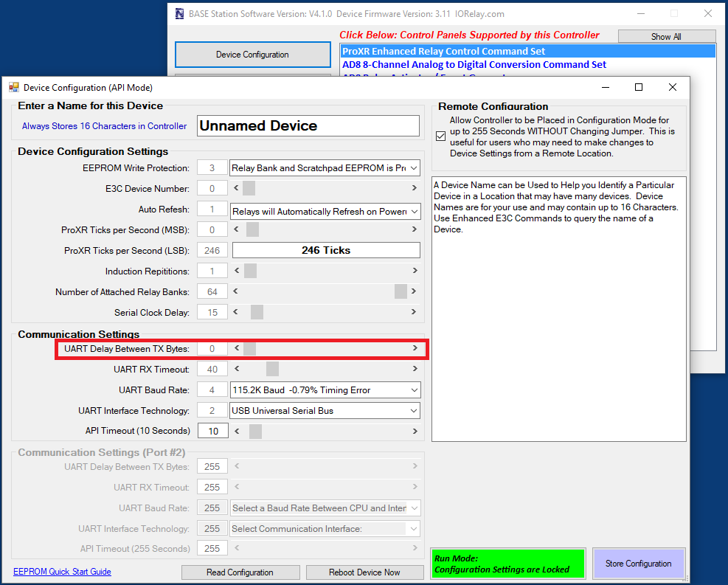
Task: Select AD8 8-Channel Analog to Digital entry
Action: click(474, 65)
